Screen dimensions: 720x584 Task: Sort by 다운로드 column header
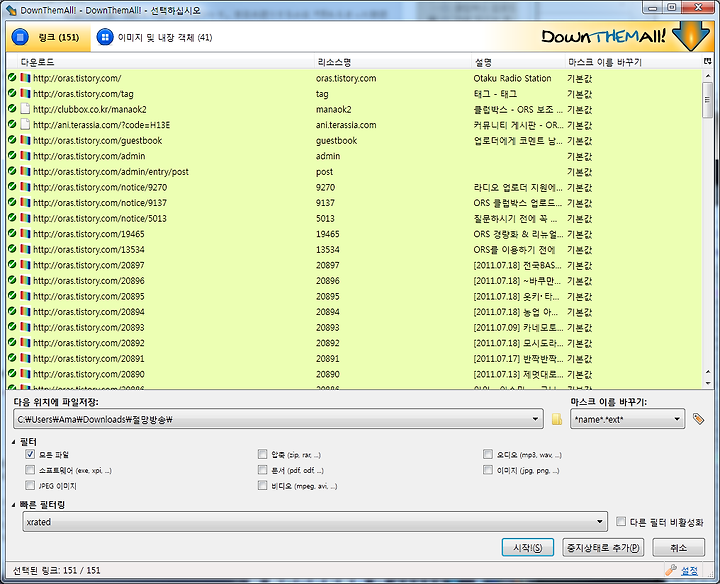click(165, 62)
